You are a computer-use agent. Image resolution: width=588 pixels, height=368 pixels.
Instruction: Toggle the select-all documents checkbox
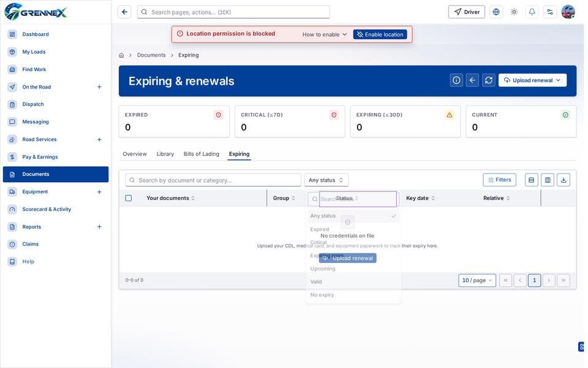coord(129,198)
